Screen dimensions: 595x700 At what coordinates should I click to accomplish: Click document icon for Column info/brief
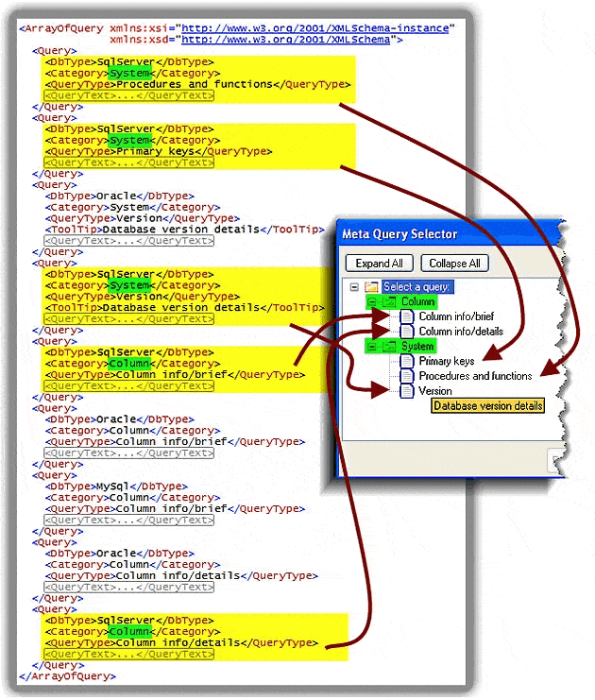[407, 316]
